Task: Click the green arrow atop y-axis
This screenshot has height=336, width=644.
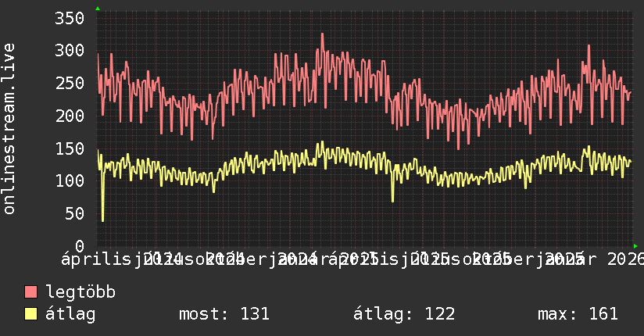Action: pos(98,9)
